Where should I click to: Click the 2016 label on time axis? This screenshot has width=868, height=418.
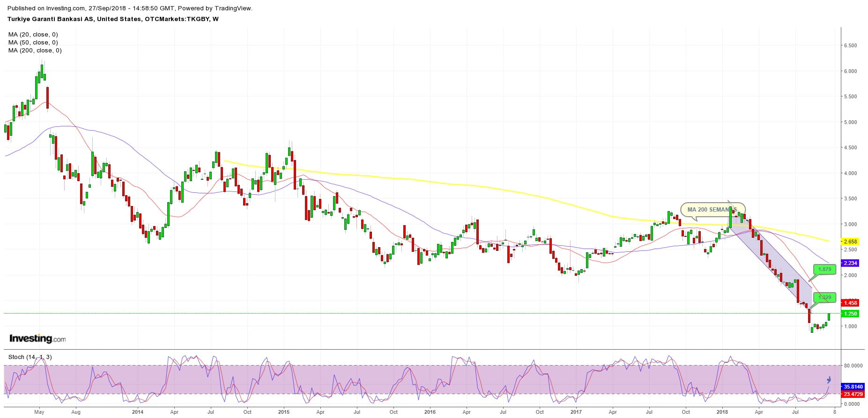pos(430,412)
